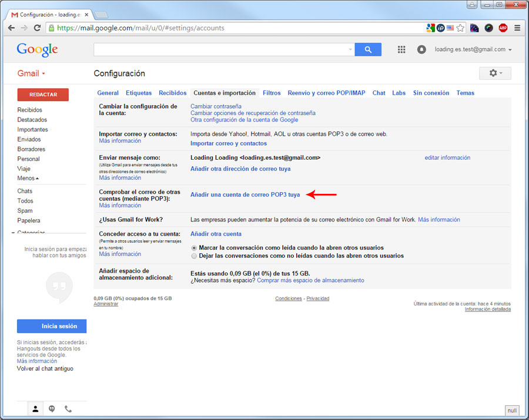
Task: Open Borradores folder in sidebar
Action: (x=31, y=149)
